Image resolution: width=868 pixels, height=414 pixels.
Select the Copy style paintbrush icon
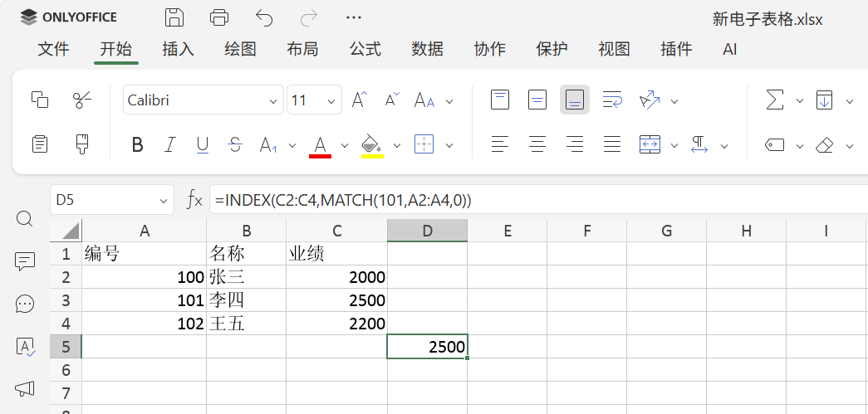[x=82, y=144]
